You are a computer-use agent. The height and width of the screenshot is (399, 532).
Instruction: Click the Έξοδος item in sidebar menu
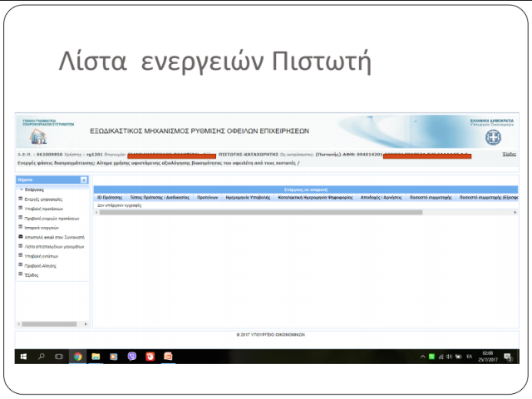[x=33, y=275]
